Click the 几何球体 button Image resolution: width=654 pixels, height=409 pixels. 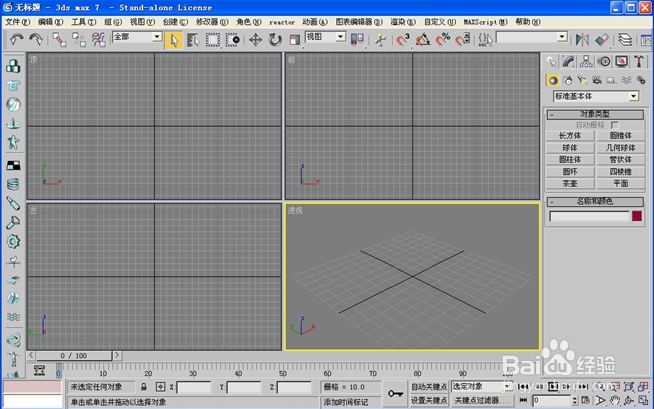point(621,148)
